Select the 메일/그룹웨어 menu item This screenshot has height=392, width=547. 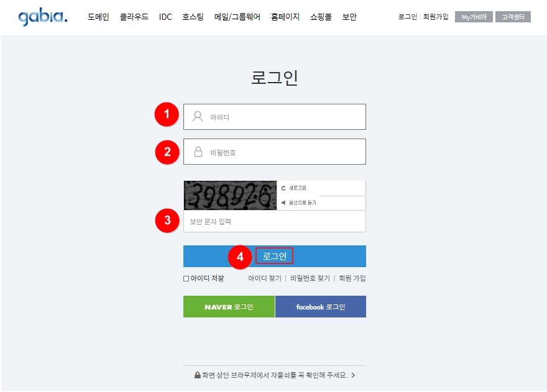point(237,17)
